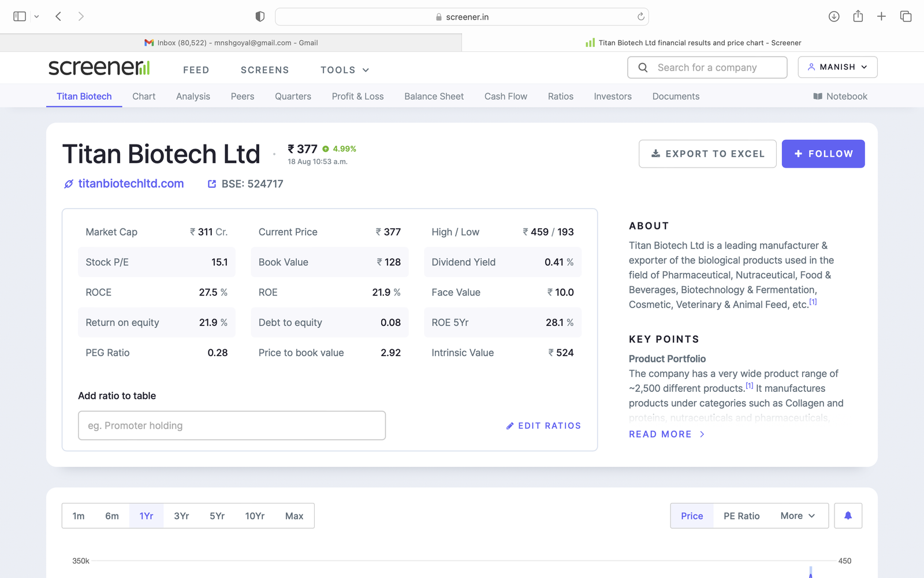Click the Export to Excel button
This screenshot has width=924, height=578.
pos(707,154)
